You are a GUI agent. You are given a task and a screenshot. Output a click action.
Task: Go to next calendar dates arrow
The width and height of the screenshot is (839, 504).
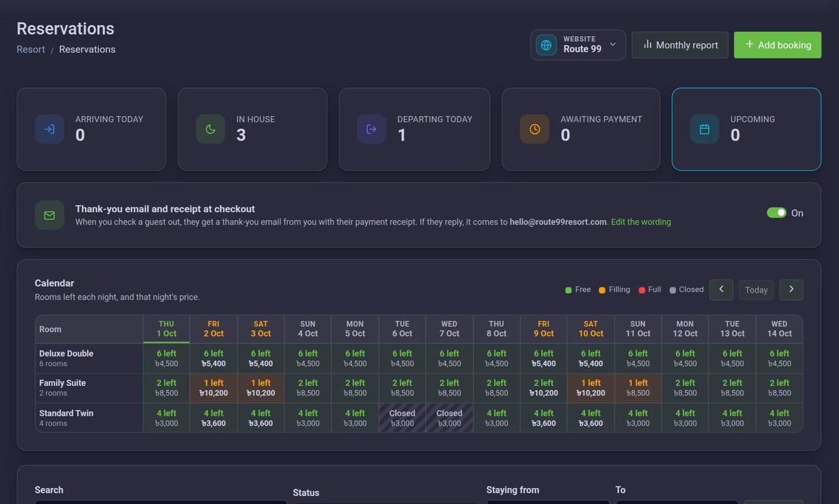coord(791,290)
